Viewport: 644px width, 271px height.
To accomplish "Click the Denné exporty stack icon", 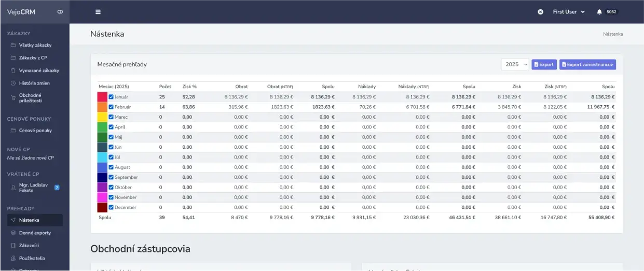I will [x=13, y=233].
